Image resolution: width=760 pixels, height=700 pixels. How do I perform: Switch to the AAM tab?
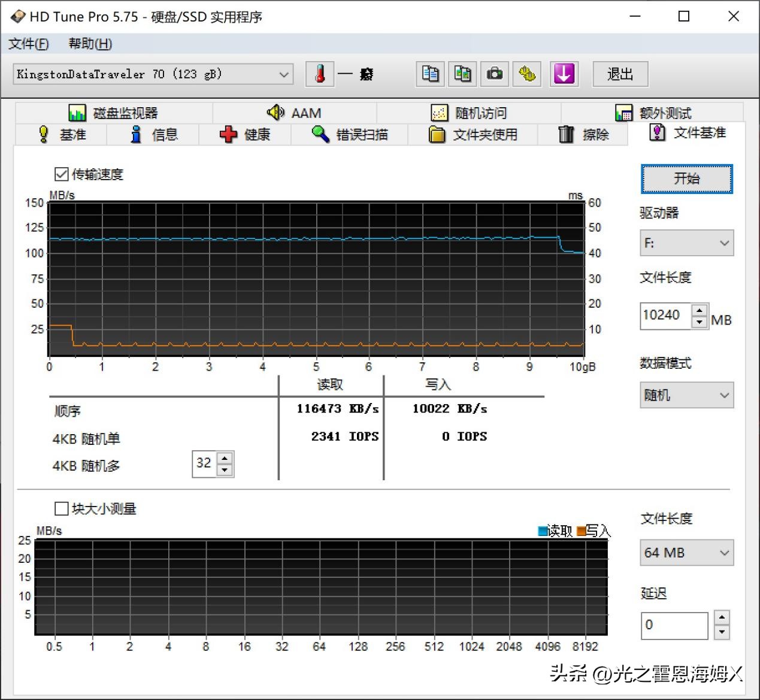293,112
